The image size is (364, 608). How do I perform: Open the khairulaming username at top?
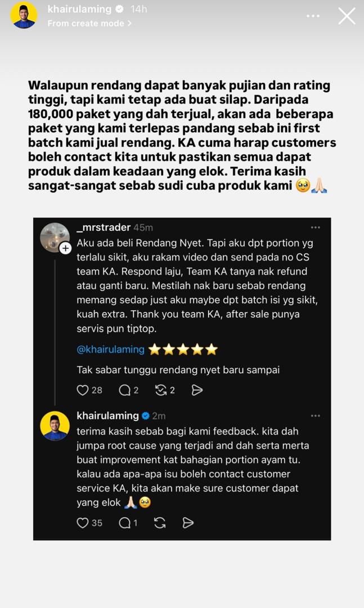(x=79, y=9)
